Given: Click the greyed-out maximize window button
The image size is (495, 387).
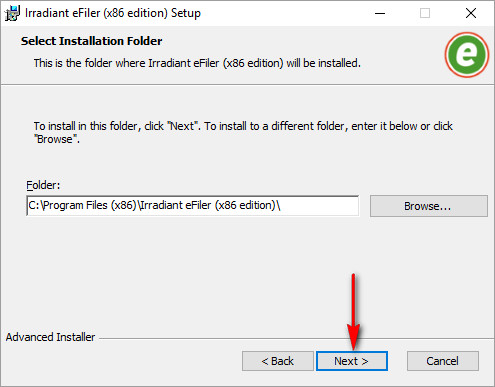Looking at the screenshot, I should pos(425,13).
